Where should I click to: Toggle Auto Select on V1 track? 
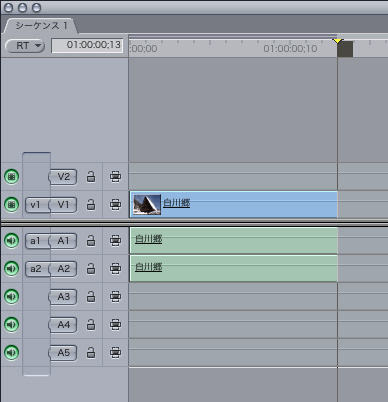tap(115, 204)
